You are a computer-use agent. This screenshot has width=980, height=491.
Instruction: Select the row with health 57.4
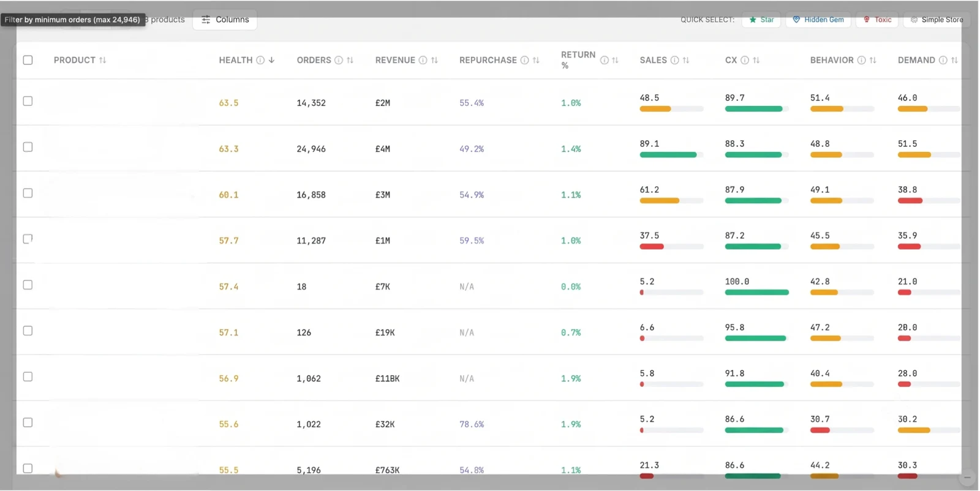click(28, 285)
